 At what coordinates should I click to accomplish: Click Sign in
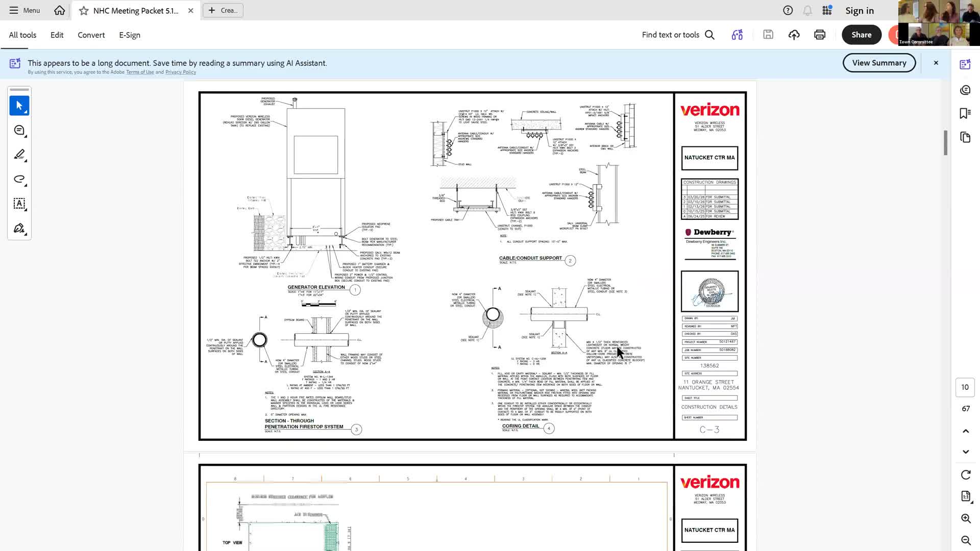(860, 10)
